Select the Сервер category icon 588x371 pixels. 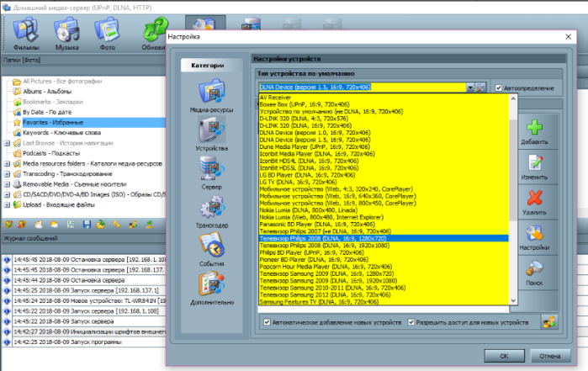click(x=211, y=168)
